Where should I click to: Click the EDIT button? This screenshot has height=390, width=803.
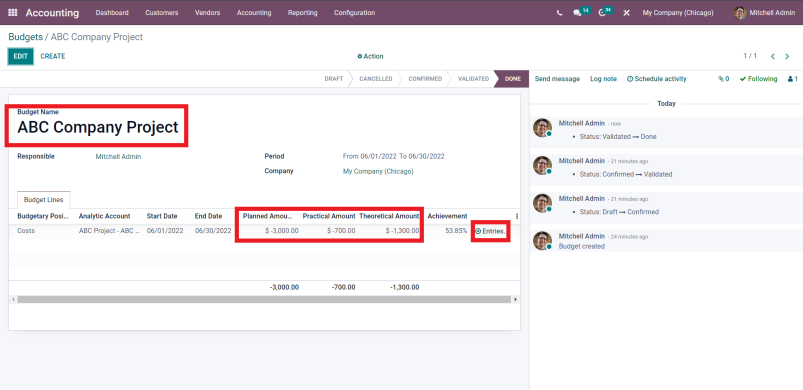20,56
